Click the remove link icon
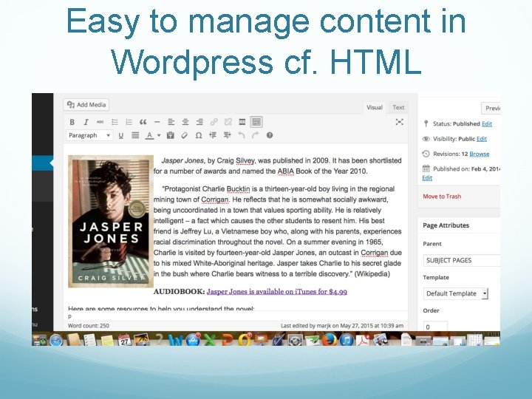Viewport: 532px width, 399px height. click(x=228, y=122)
